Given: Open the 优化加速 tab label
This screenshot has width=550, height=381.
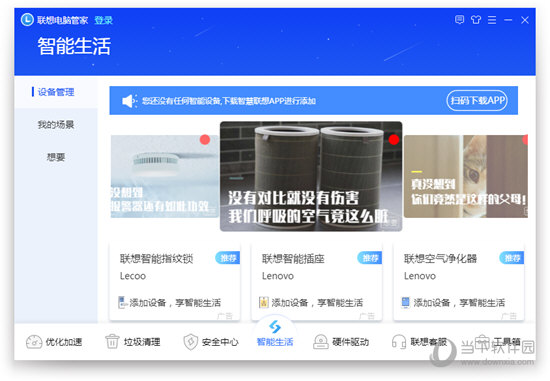Looking at the screenshot, I should (64, 342).
